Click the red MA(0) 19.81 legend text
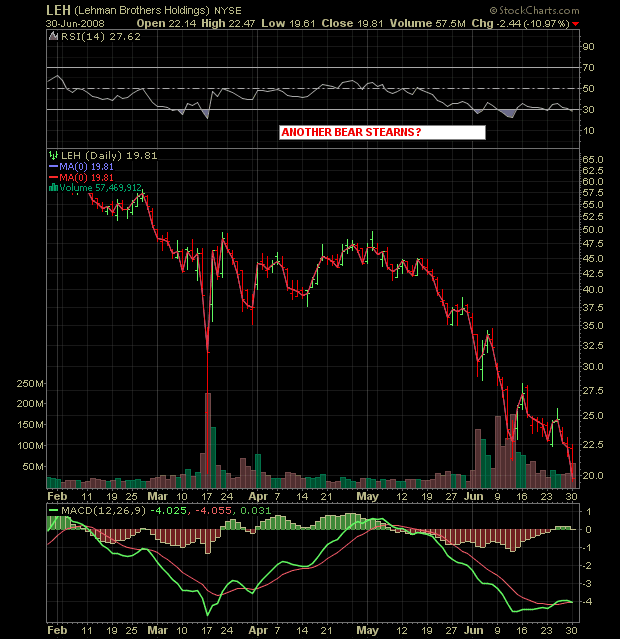Viewport: 620px width, 639px height. click(86, 177)
